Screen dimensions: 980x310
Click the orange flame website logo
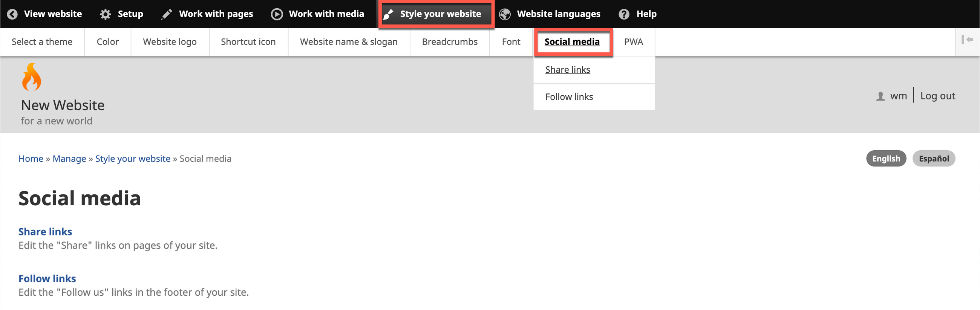32,77
